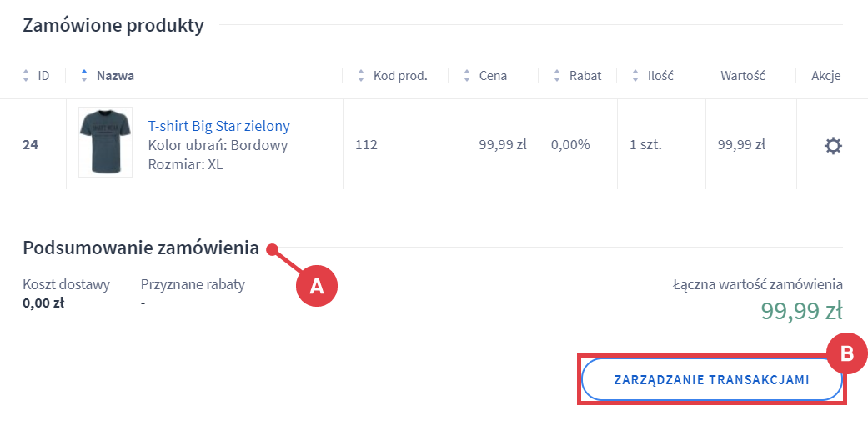
Task: Select the order row ID 24 cell
Action: tap(30, 145)
